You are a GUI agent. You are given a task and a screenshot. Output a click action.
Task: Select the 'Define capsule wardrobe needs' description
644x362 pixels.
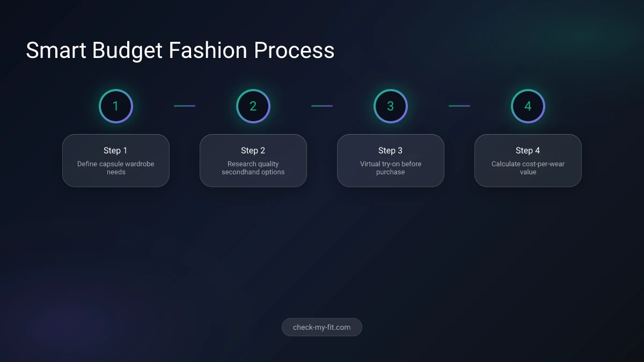[x=116, y=168]
